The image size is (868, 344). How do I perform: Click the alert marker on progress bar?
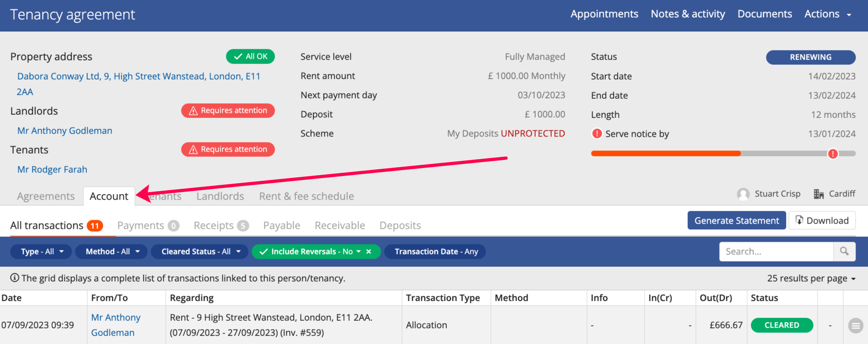833,154
